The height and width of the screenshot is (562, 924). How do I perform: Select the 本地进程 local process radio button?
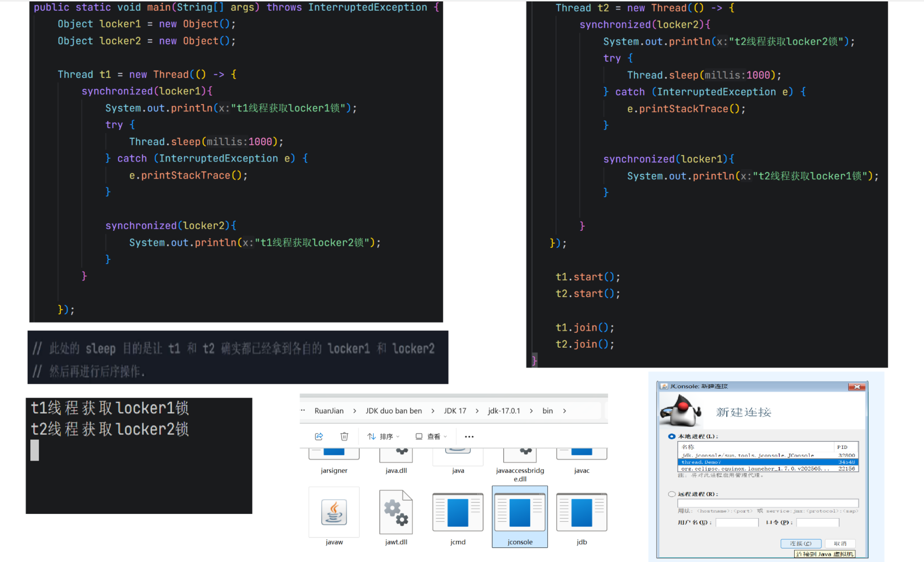(x=672, y=436)
